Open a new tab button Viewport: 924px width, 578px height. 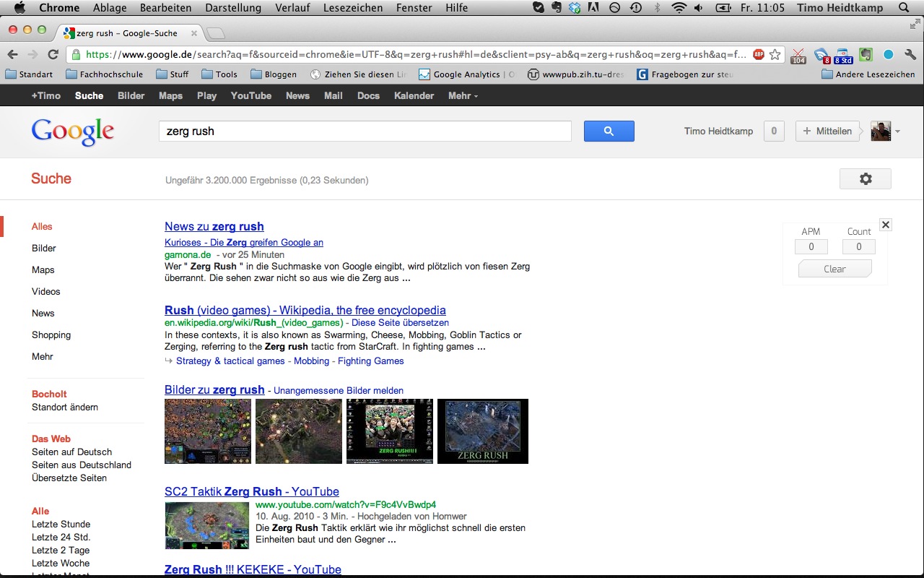tap(215, 33)
